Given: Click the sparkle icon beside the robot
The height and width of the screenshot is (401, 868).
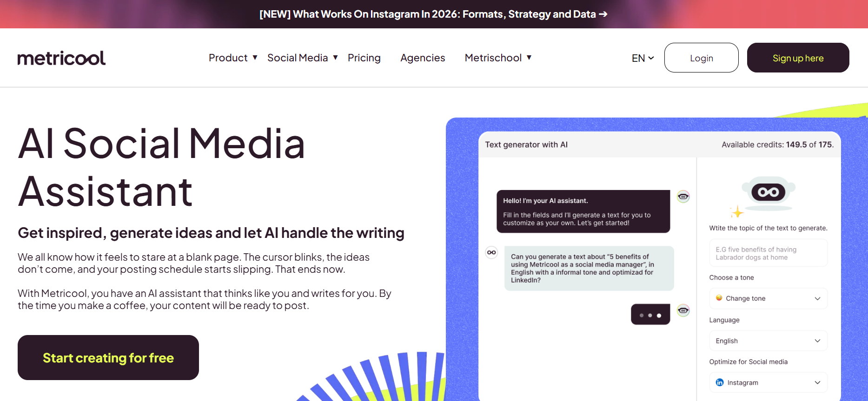Looking at the screenshot, I should 737,212.
